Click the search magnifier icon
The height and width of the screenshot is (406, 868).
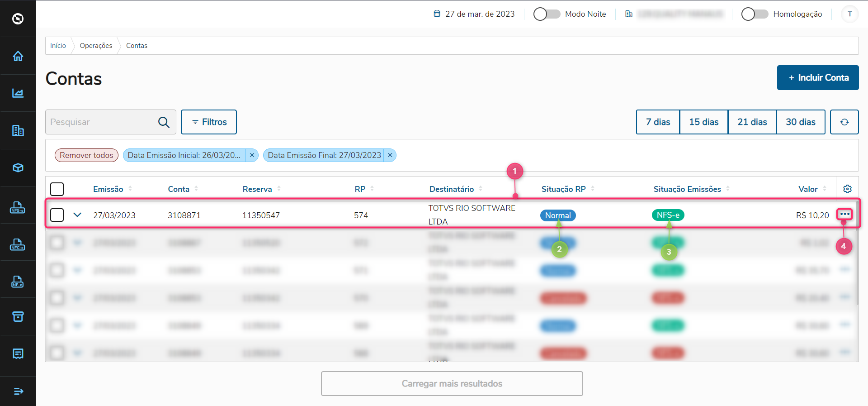point(164,122)
